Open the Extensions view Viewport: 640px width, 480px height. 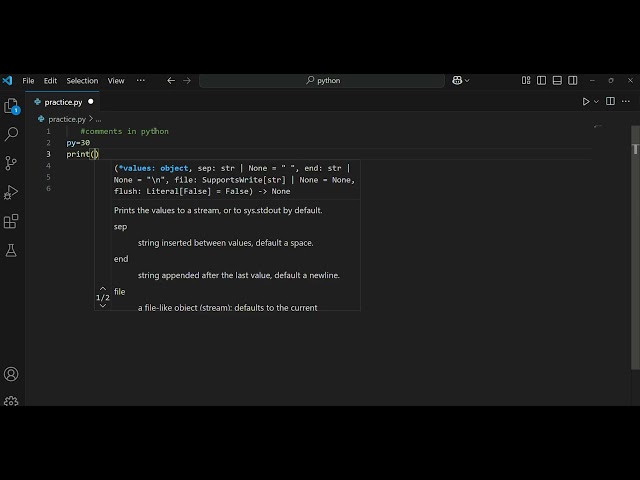(x=11, y=221)
